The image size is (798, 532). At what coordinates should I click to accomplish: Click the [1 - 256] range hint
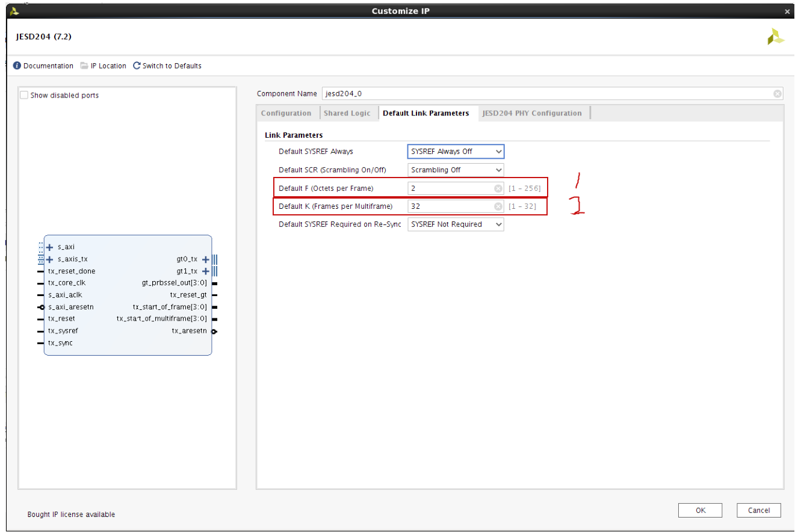tap(525, 189)
